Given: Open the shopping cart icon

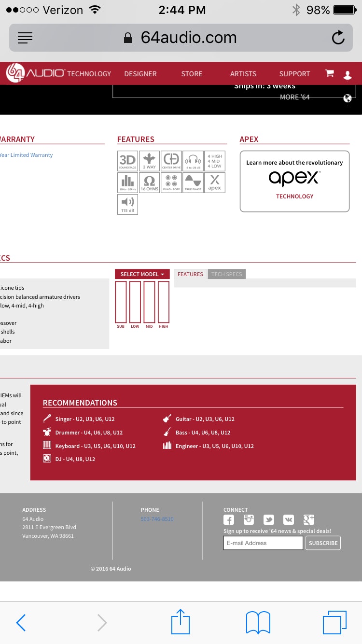Looking at the screenshot, I should click(x=330, y=73).
